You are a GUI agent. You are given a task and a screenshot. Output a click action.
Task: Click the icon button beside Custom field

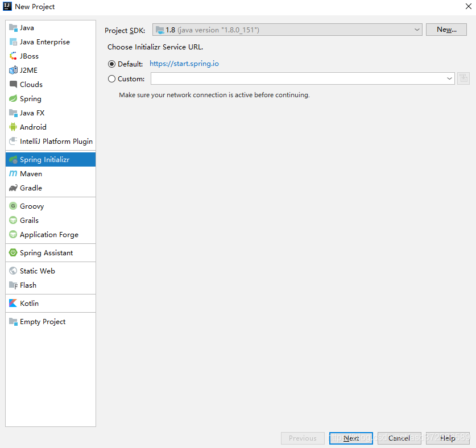coord(463,78)
